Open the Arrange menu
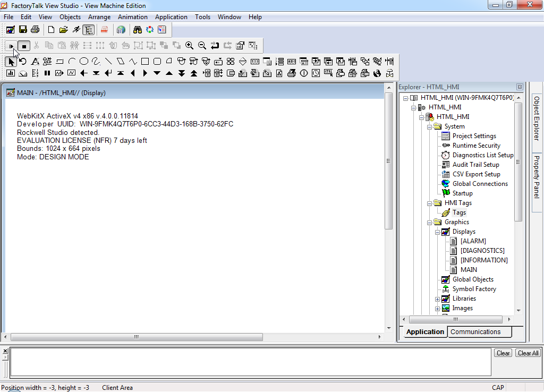This screenshot has height=392, width=544. 99,17
